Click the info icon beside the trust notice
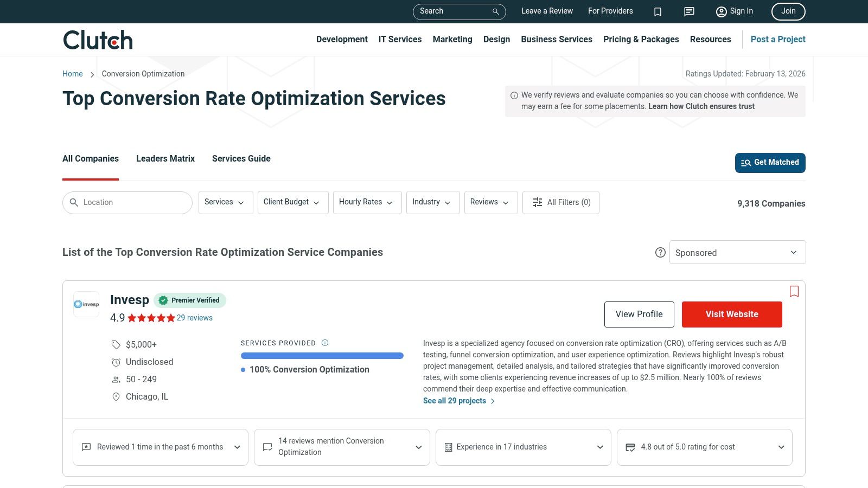The width and height of the screenshot is (868, 488). click(x=514, y=95)
